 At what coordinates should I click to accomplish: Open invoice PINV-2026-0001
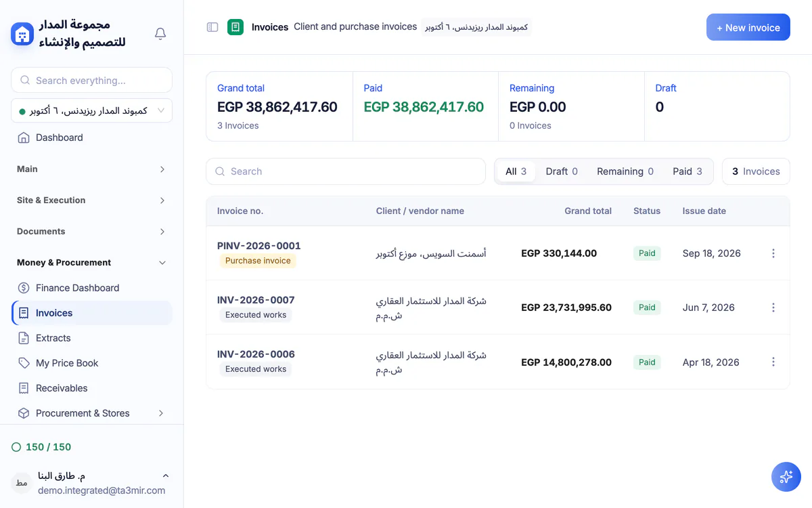click(258, 246)
